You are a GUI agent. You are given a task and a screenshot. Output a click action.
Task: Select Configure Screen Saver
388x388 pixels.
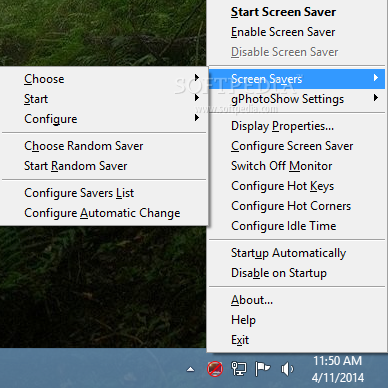coord(297,146)
